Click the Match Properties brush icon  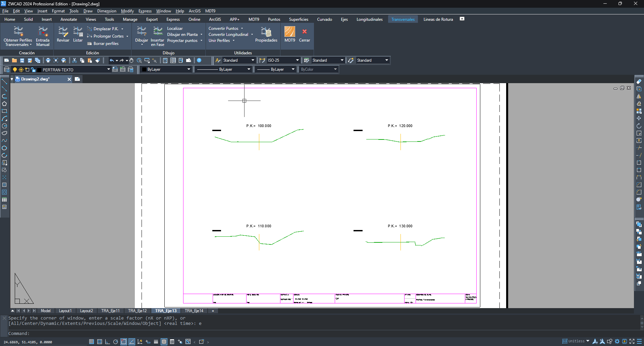tap(98, 60)
